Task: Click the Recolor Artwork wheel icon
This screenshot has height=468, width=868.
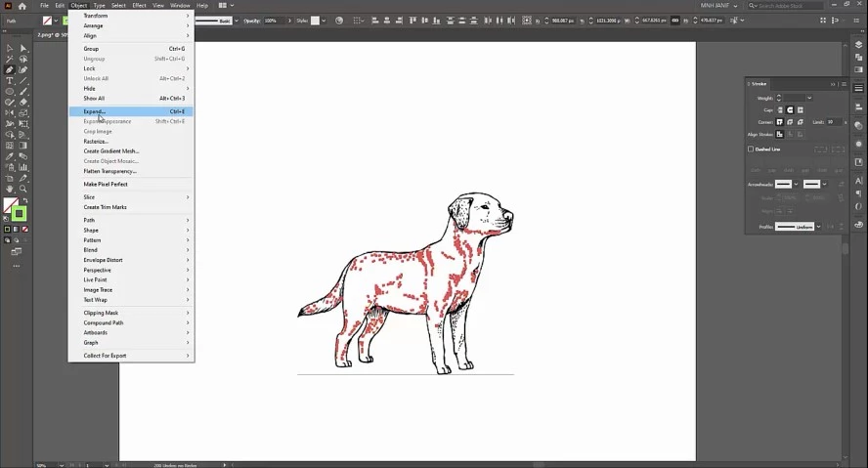Action: pos(339,21)
